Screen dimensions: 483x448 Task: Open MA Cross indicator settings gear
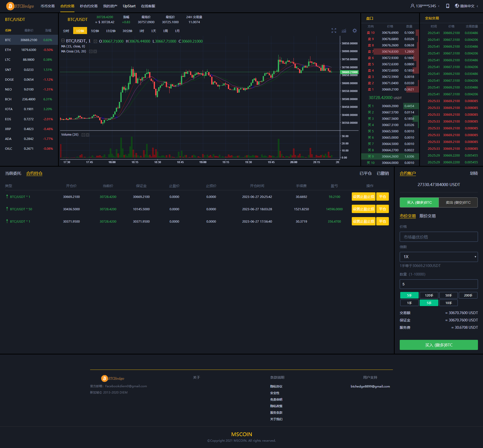91,51
